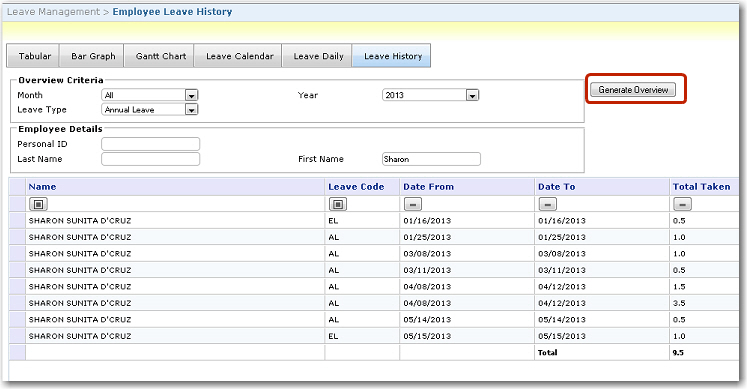Image resolution: width=747 pixels, height=389 pixels.
Task: Open the Month dropdown arrow
Action: pos(192,95)
